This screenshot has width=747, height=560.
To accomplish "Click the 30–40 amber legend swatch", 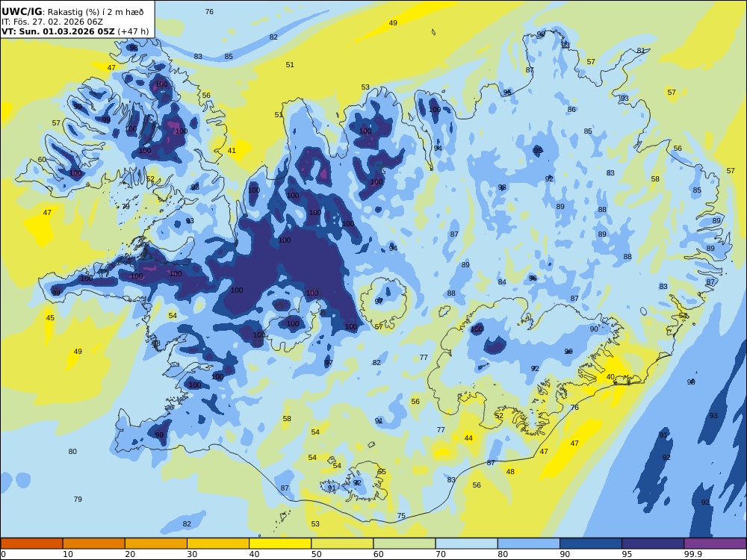I will [218, 544].
